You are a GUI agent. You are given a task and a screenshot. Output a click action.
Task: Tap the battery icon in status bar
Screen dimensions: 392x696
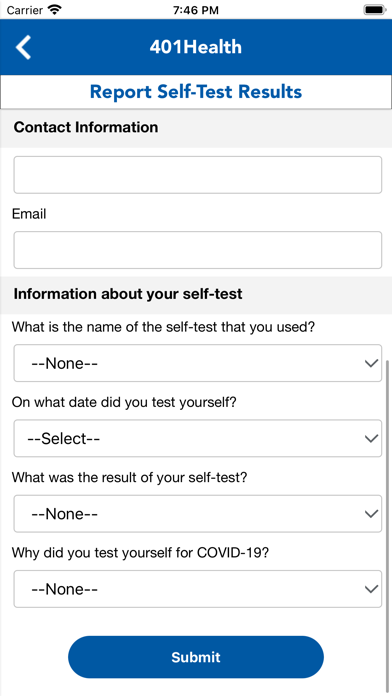click(x=375, y=10)
